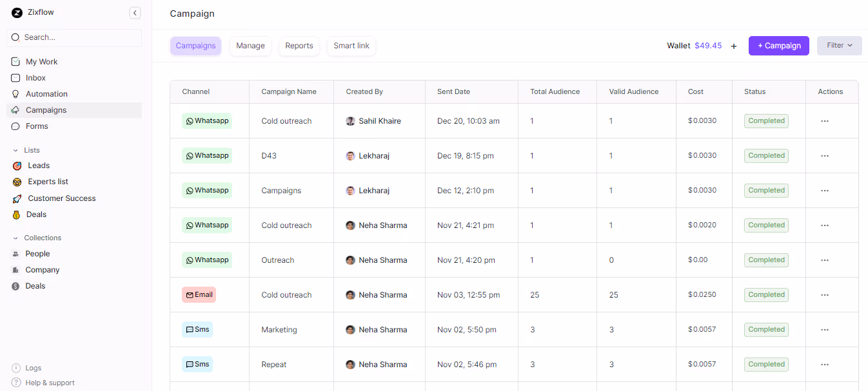Click the Whatsapp badge for D43
The image size is (868, 391).
tap(207, 156)
